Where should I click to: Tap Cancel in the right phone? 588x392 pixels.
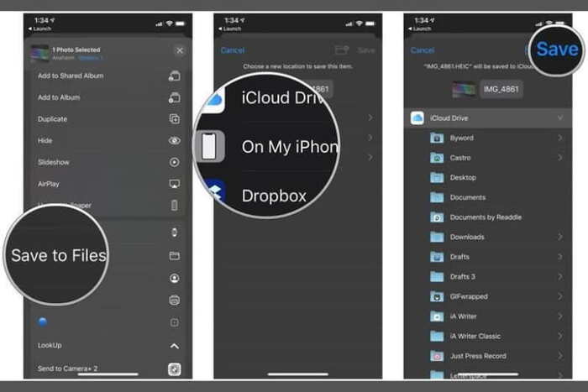click(x=423, y=50)
